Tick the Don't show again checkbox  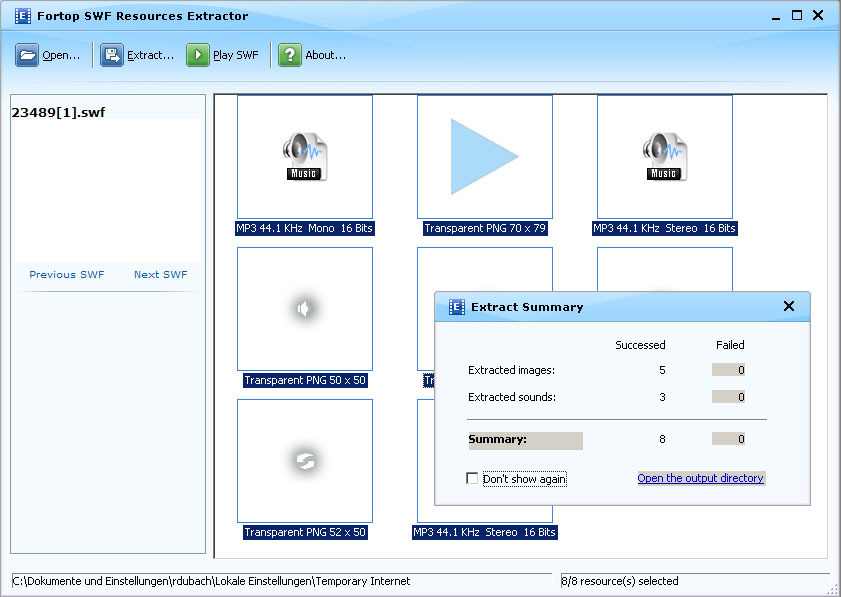tap(472, 478)
